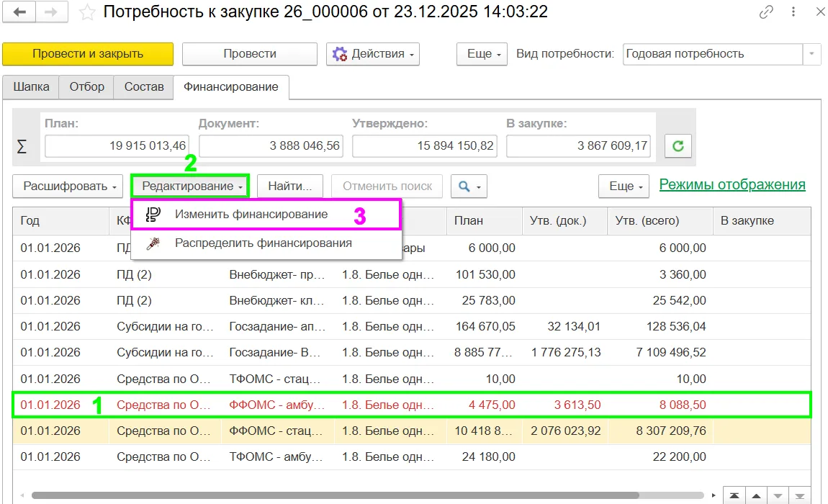Viewport: 828px width, 504px height.
Task: Click the Утверждено total field
Action: (x=425, y=146)
